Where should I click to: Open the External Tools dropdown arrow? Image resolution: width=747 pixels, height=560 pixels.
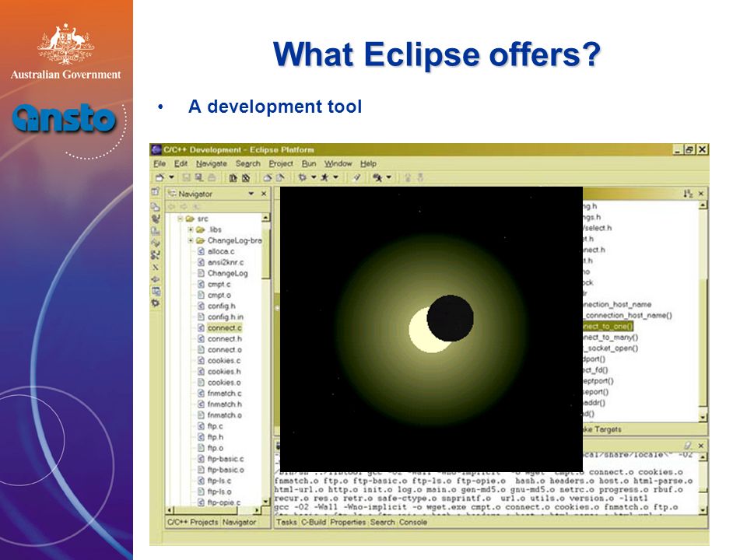[x=389, y=177]
